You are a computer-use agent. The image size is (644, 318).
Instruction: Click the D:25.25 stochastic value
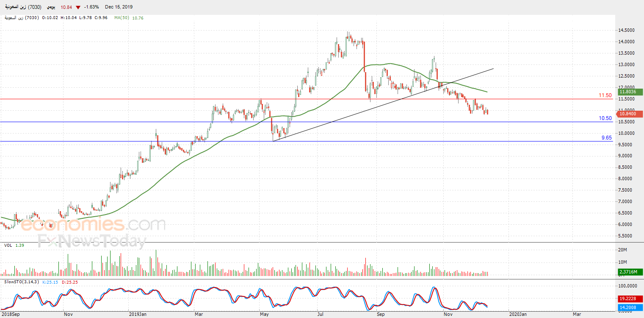point(70,282)
